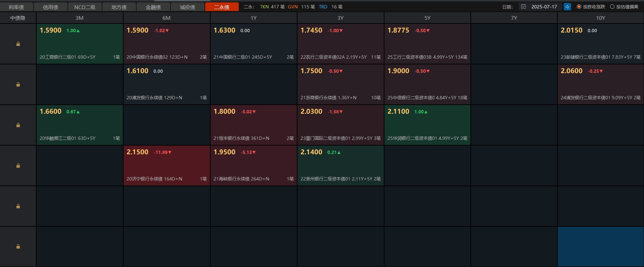644x267 pixels.
Task: Click the 中债隐 header cell
Action: pyautogui.click(x=18, y=18)
